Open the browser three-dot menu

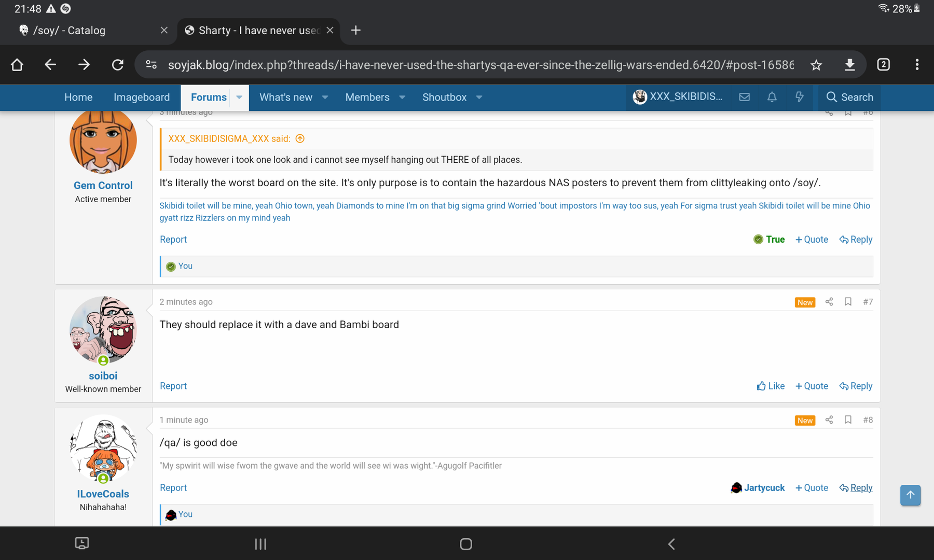click(917, 65)
